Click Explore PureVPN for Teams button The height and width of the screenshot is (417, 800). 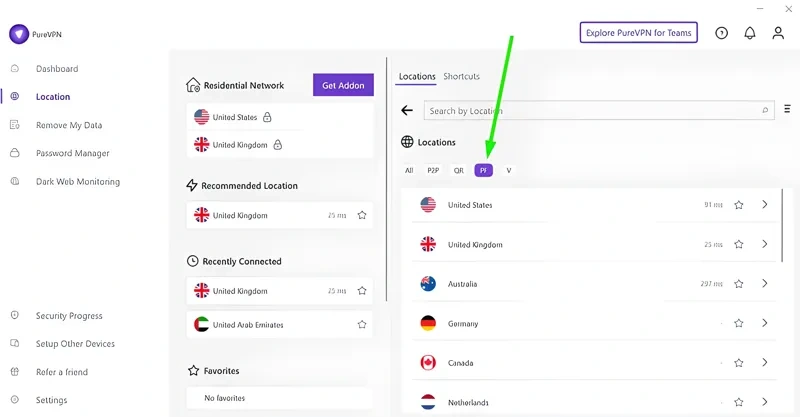pos(638,33)
